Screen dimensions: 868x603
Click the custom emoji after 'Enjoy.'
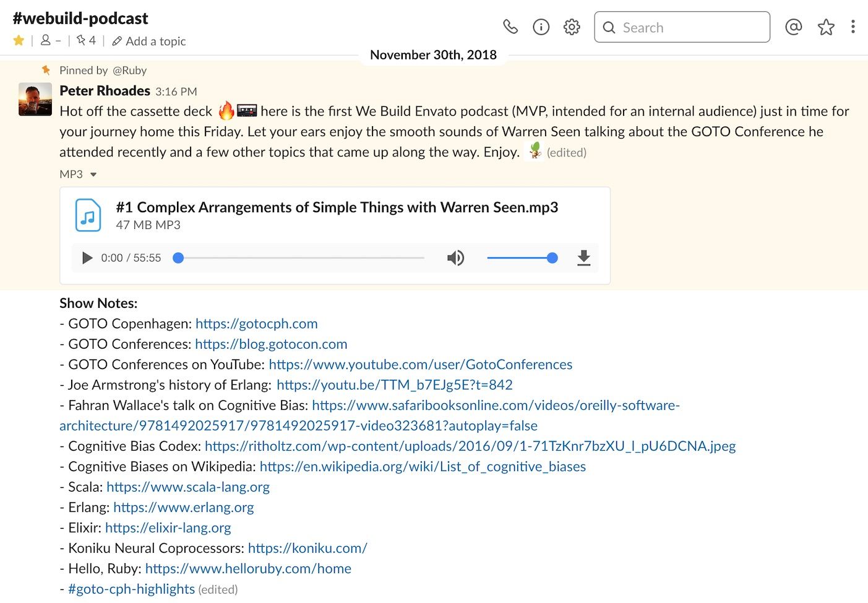(x=534, y=150)
